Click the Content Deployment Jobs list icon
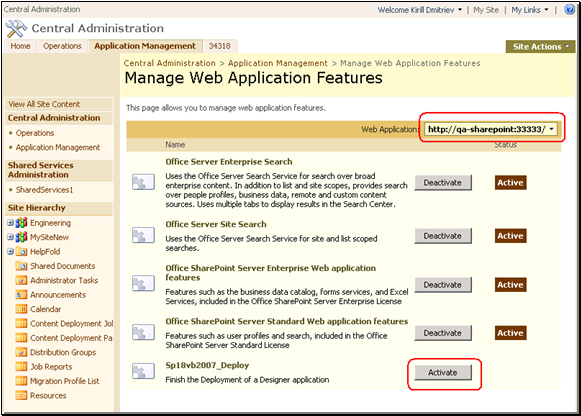Viewport: 581px width, 416px height. point(21,323)
